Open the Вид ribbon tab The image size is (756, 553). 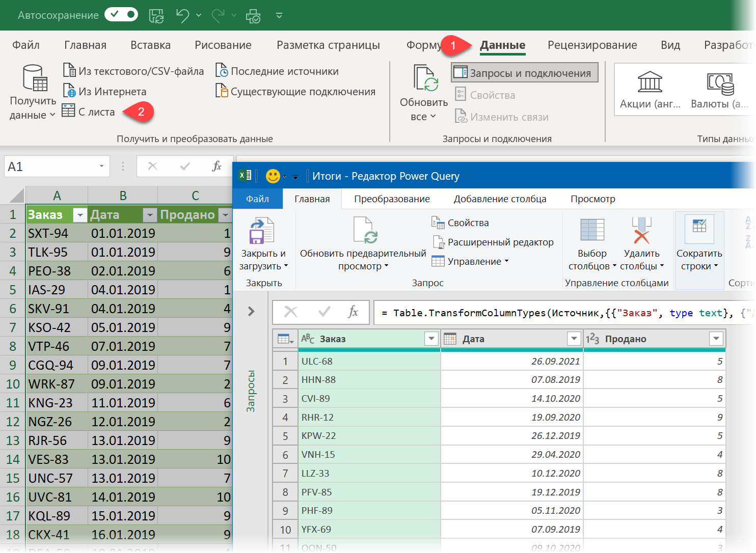click(x=670, y=45)
